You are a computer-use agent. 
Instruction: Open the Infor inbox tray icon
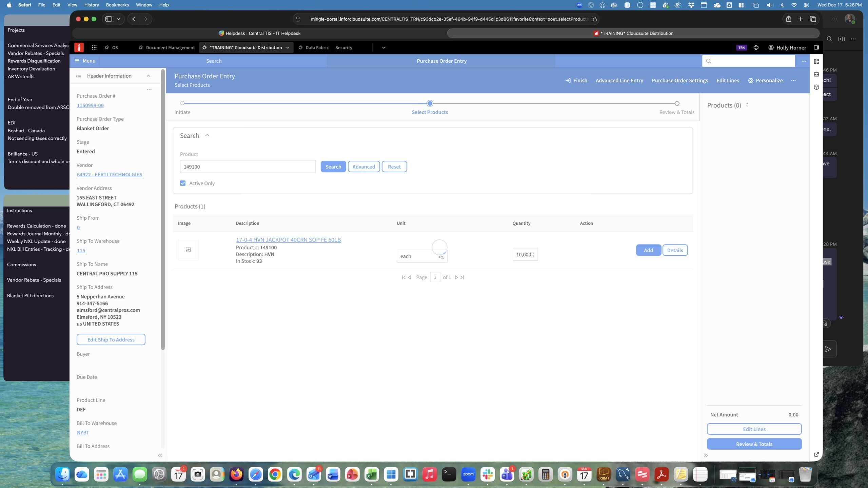coord(816,74)
